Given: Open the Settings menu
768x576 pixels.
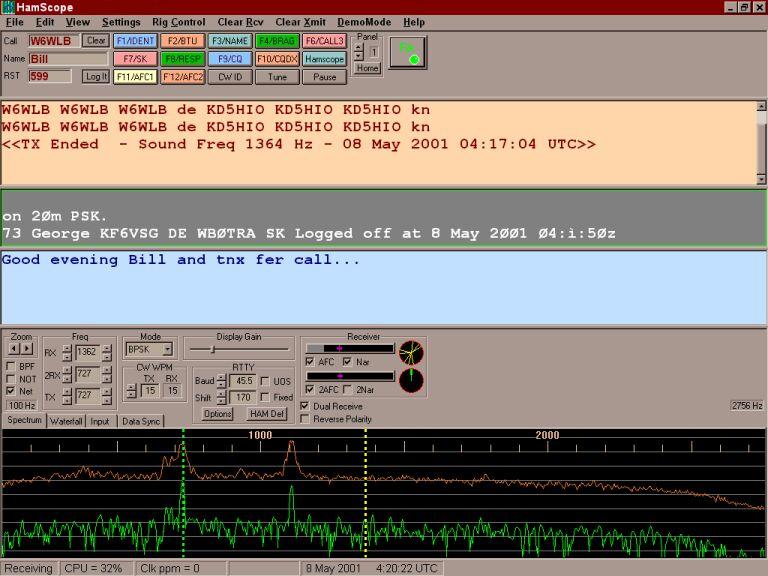Looking at the screenshot, I should pos(121,22).
